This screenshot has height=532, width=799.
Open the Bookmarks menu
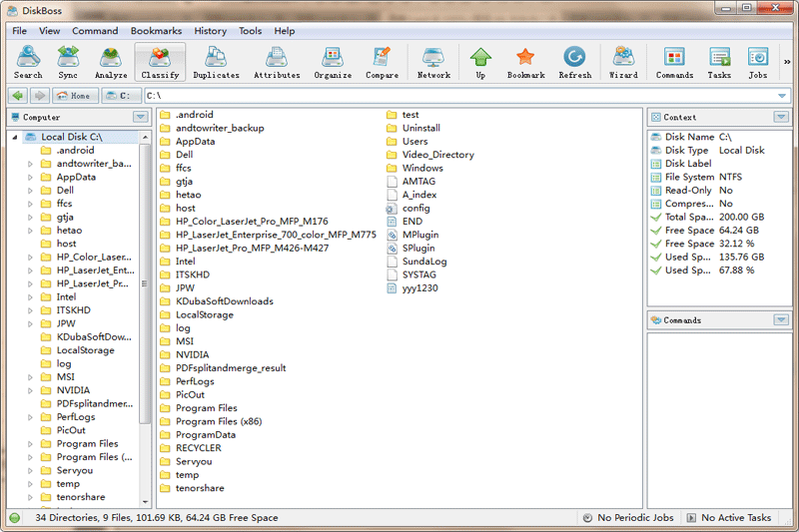[x=156, y=31]
